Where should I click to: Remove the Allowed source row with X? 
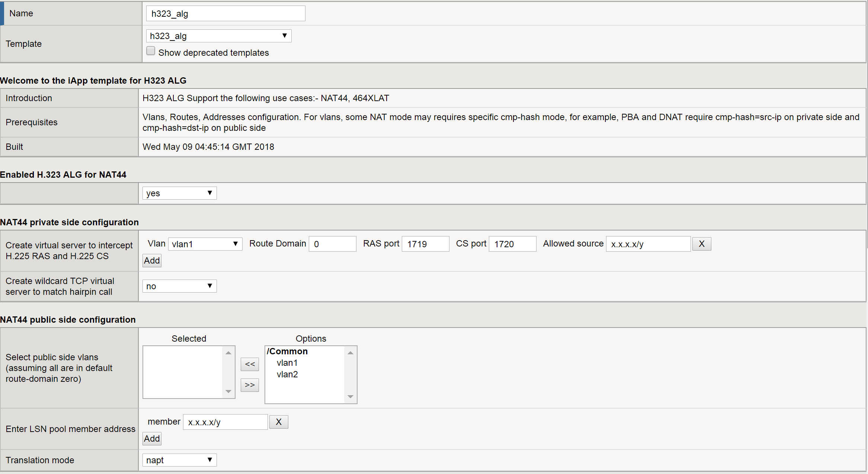coord(701,244)
